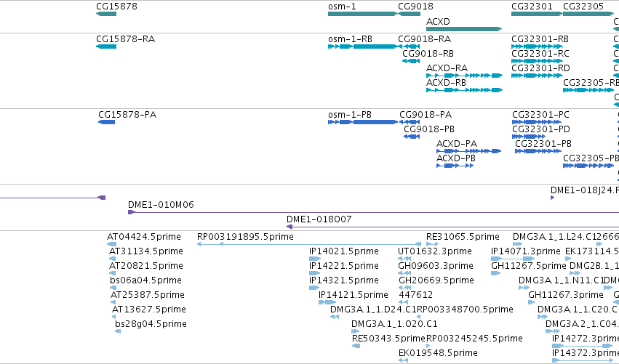
Task: Click the AT25387.5prime EST
Action: (113, 302)
